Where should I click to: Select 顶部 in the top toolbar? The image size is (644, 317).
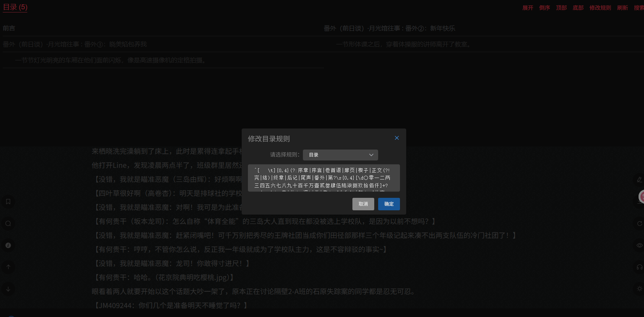point(561,8)
